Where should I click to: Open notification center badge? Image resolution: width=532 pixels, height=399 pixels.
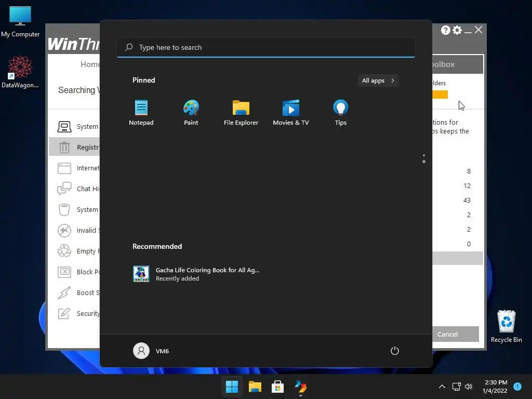517,387
